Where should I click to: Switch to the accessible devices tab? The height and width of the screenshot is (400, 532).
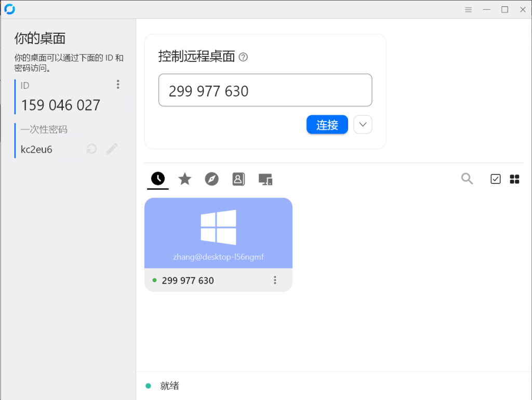[x=265, y=179]
